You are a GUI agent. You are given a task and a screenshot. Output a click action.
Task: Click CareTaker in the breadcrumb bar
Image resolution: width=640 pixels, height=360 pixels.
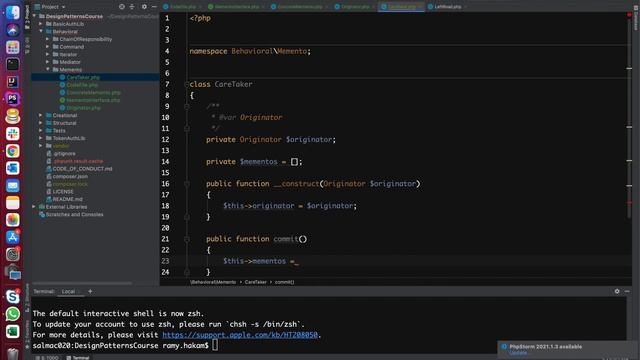(256, 282)
